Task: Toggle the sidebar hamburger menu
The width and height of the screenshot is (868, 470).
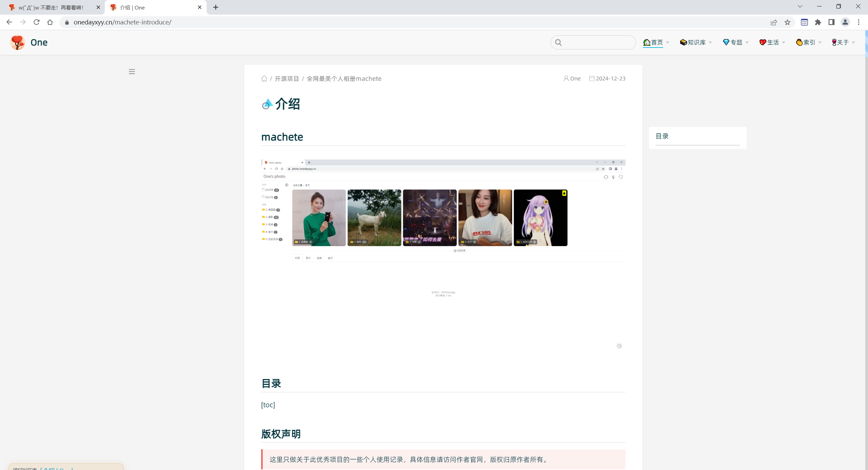Action: tap(132, 72)
